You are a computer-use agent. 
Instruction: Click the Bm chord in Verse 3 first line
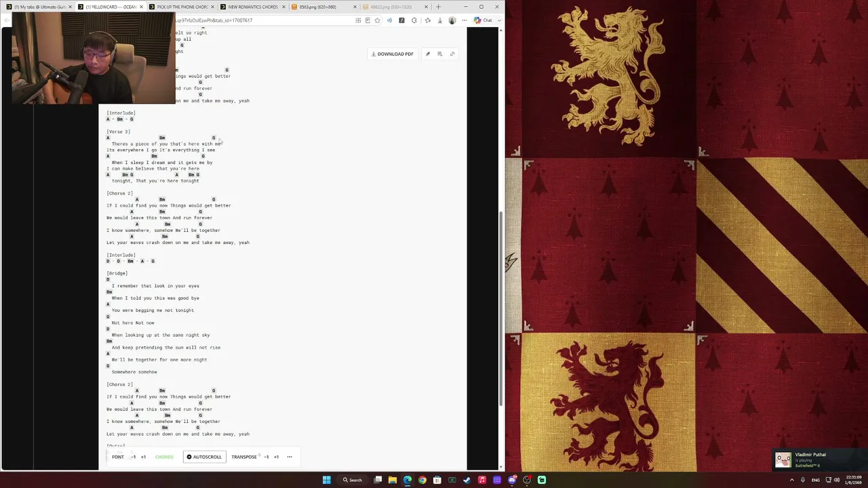[x=162, y=138]
